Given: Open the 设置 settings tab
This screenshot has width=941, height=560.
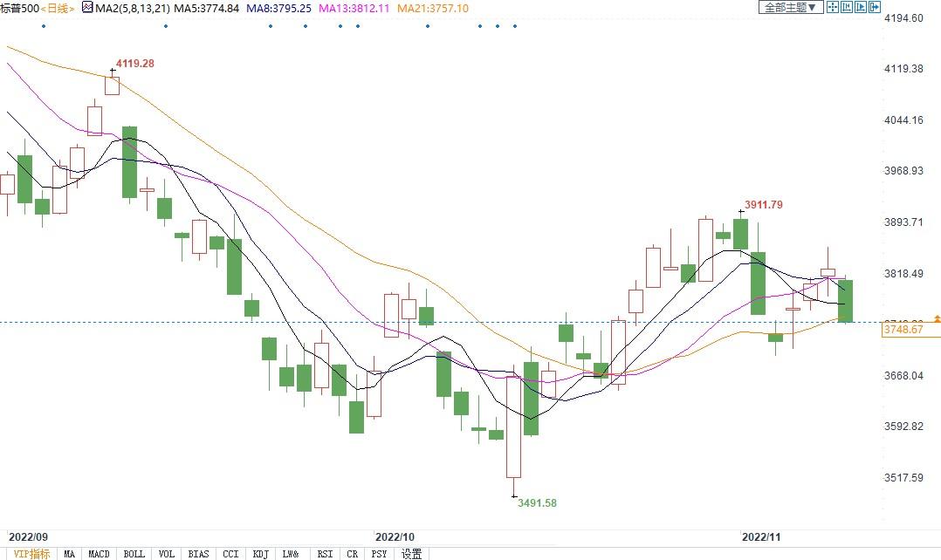Looking at the screenshot, I should (412, 554).
